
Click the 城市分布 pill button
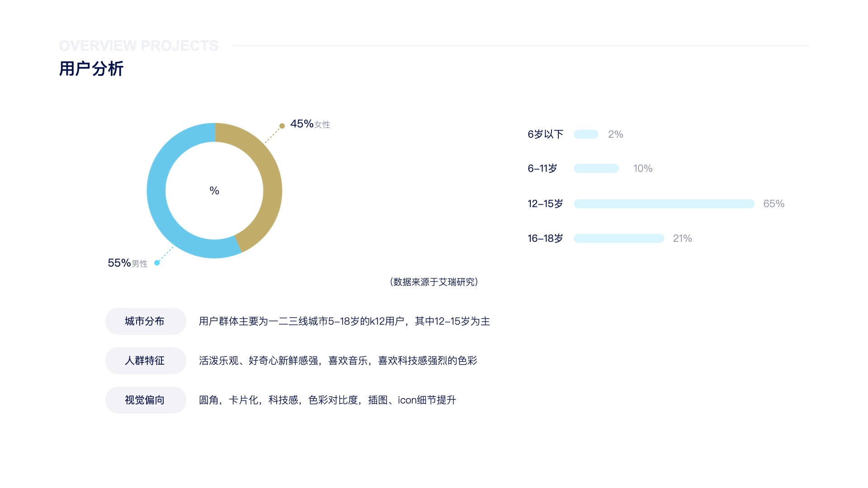pos(145,321)
